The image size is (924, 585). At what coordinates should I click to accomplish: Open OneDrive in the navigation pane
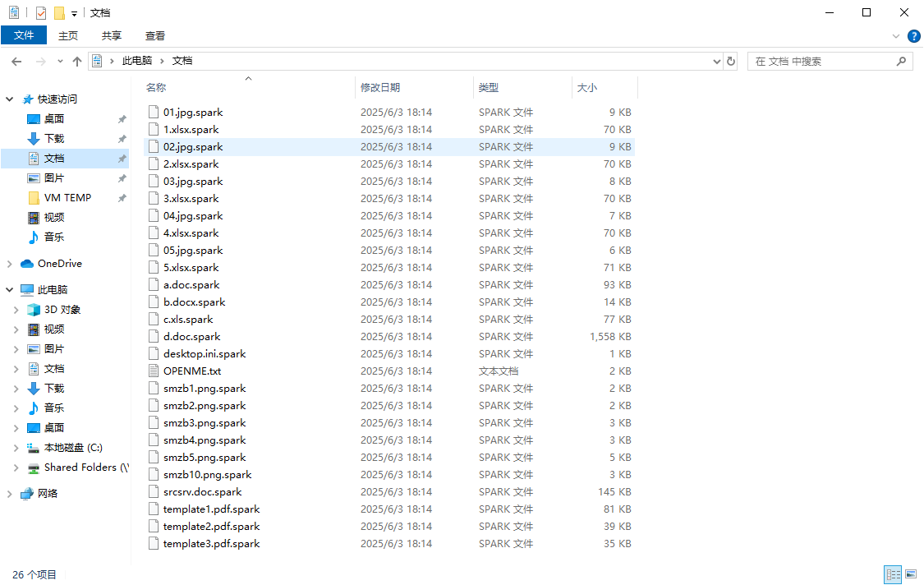click(59, 264)
